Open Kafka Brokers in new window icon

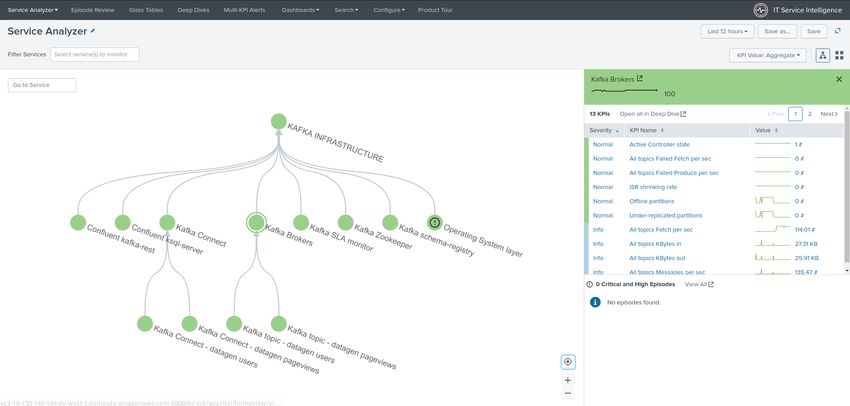click(x=640, y=79)
